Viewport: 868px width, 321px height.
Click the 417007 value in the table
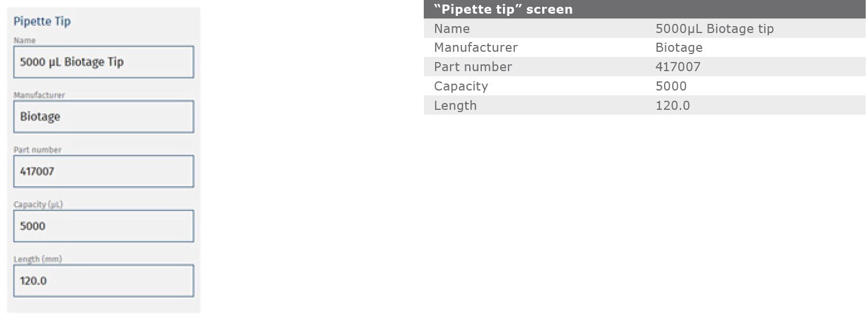pyautogui.click(x=678, y=67)
